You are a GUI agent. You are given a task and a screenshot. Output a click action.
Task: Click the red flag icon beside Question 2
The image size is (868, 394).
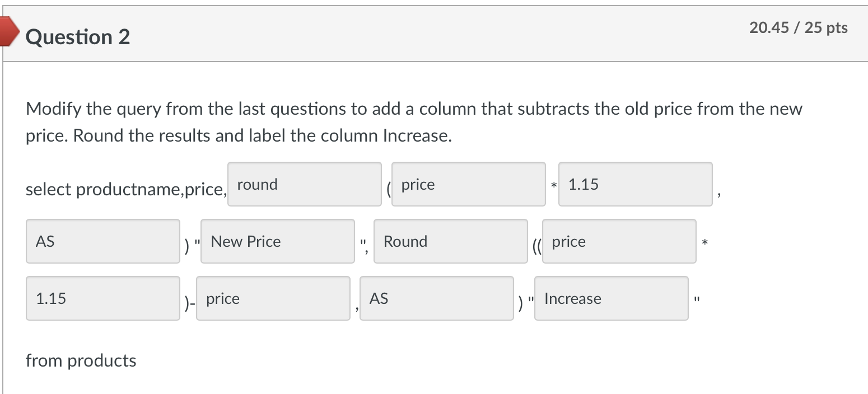pos(8,34)
